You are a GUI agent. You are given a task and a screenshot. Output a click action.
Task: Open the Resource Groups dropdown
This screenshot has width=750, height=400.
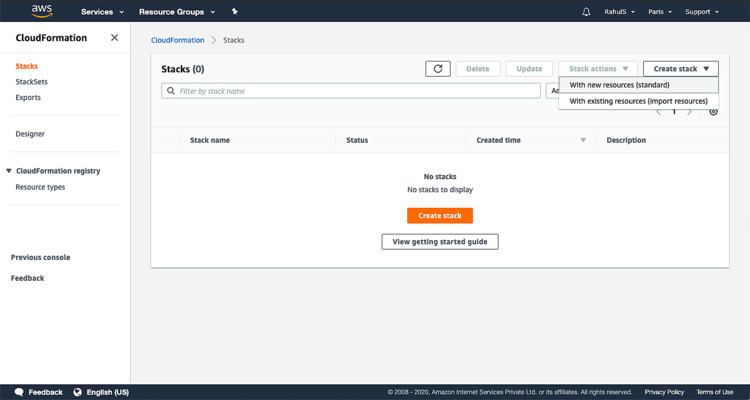coord(176,12)
